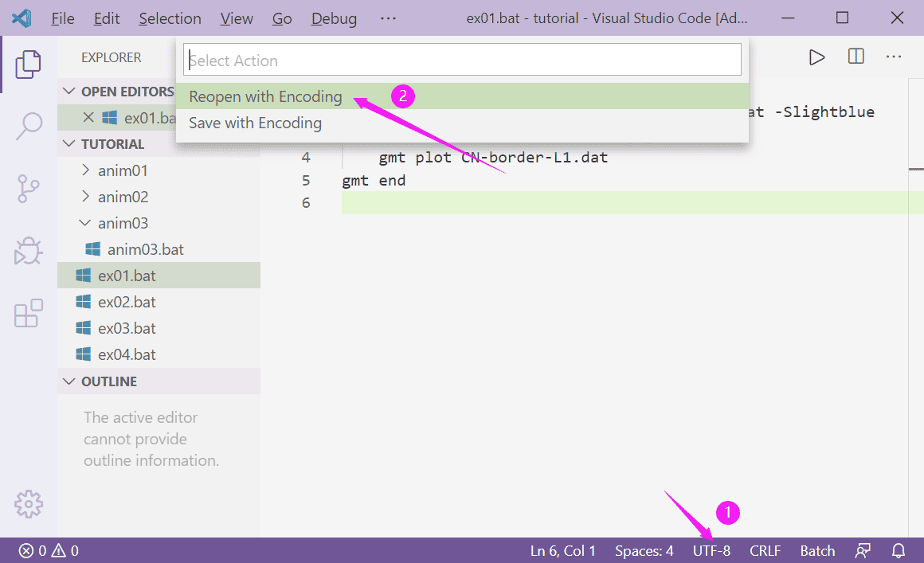
Task: Change indentation via Spaces: 4
Action: click(x=644, y=550)
